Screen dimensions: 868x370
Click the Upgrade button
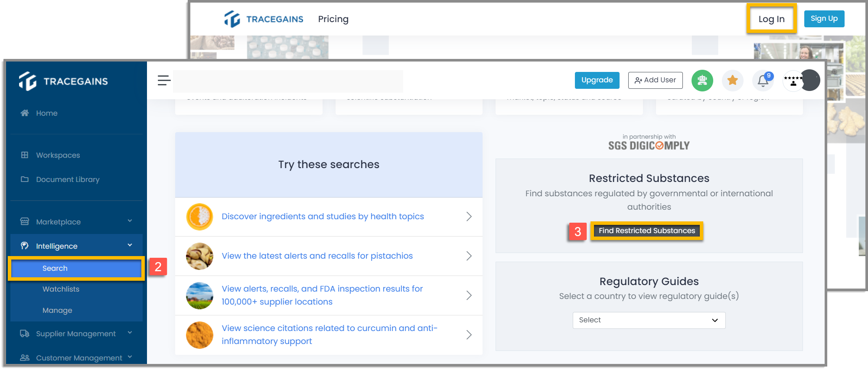pos(597,80)
